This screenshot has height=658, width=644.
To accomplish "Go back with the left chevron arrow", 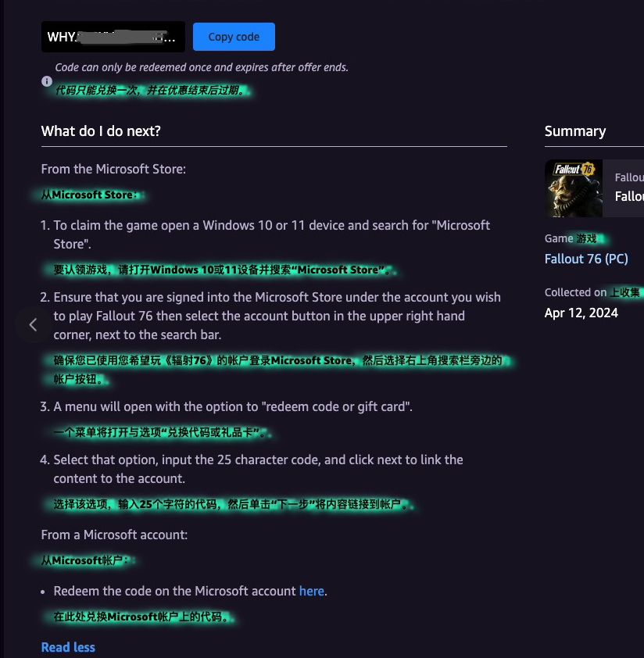I will (33, 325).
